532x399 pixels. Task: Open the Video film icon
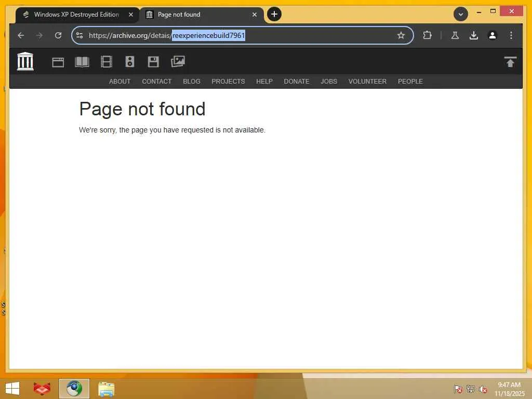coord(106,62)
